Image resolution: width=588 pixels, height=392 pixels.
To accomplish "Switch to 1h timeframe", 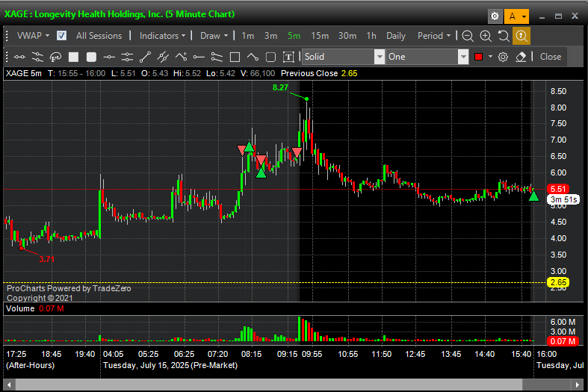I will click(371, 36).
